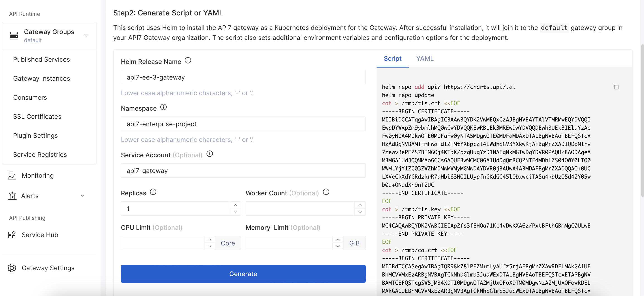This screenshot has height=296, width=644.
Task: Click the 'cat > /tmp/ca.crt' script line
Action: click(x=419, y=250)
